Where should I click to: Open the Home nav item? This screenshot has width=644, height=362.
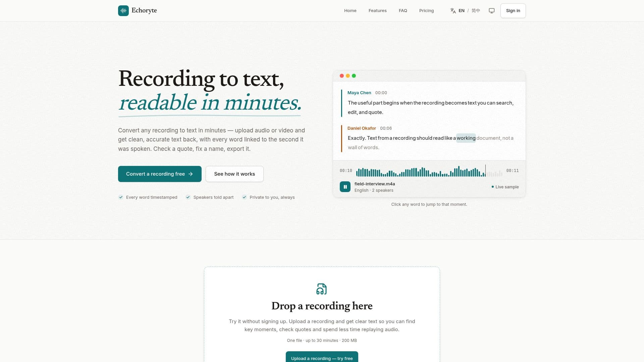(x=350, y=11)
